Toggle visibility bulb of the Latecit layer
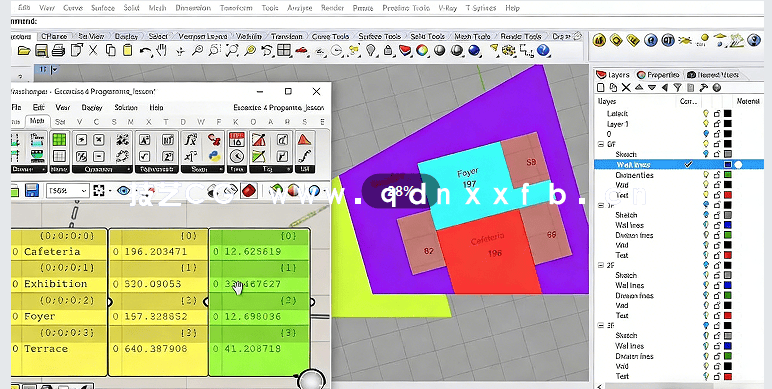Screen dimensions: 772x389 pos(706,114)
